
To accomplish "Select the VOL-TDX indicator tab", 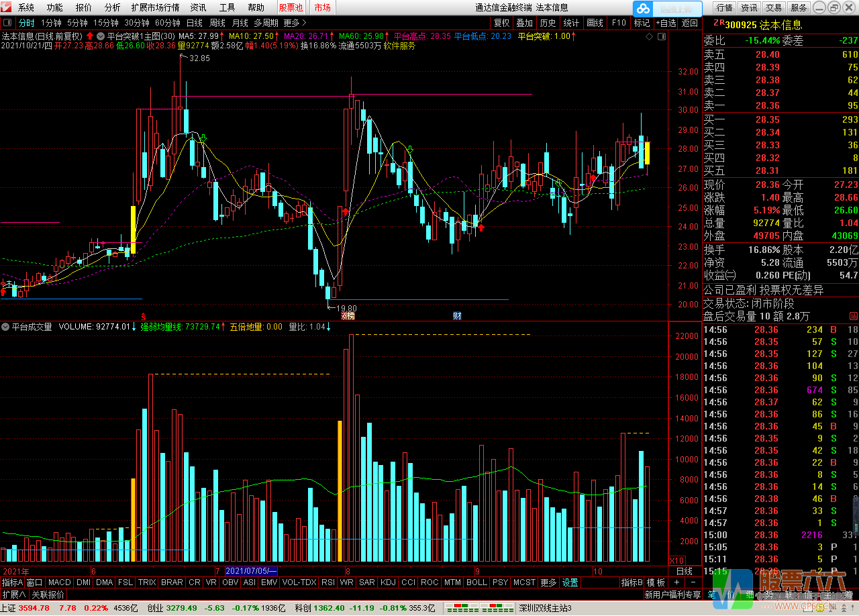I will click(299, 582).
